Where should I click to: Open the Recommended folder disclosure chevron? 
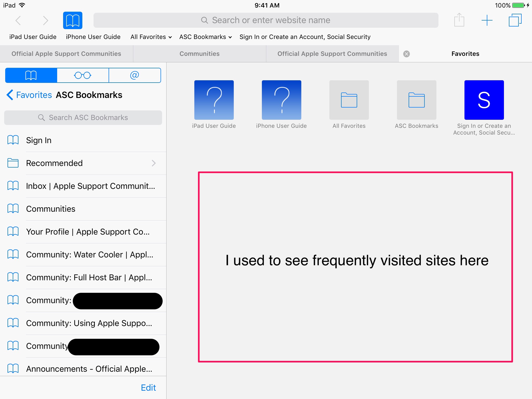click(x=154, y=163)
